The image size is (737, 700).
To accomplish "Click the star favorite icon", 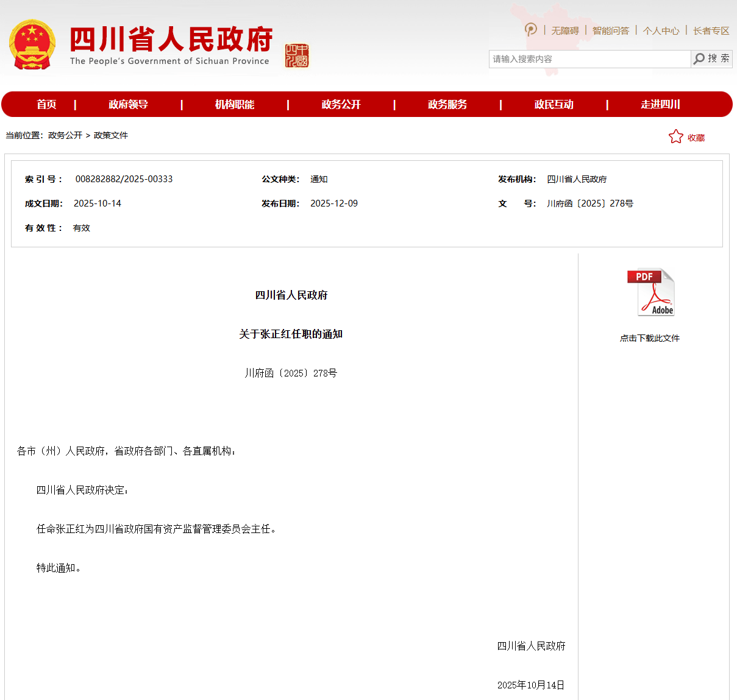I will click(675, 136).
